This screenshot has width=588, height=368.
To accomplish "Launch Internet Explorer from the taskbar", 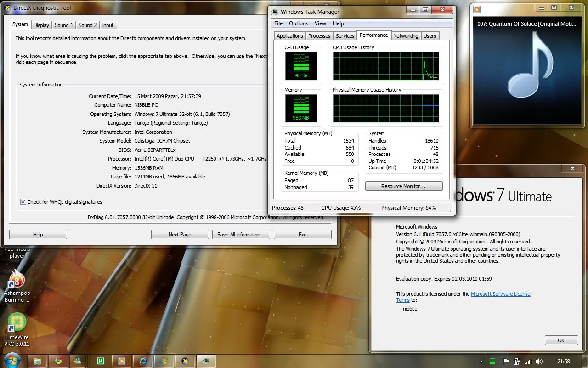I will (x=143, y=361).
